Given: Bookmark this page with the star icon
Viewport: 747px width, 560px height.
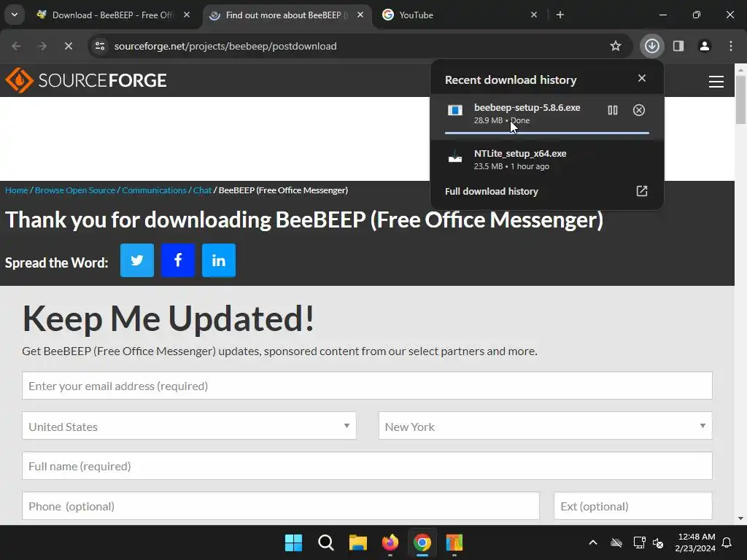Looking at the screenshot, I should click(616, 46).
